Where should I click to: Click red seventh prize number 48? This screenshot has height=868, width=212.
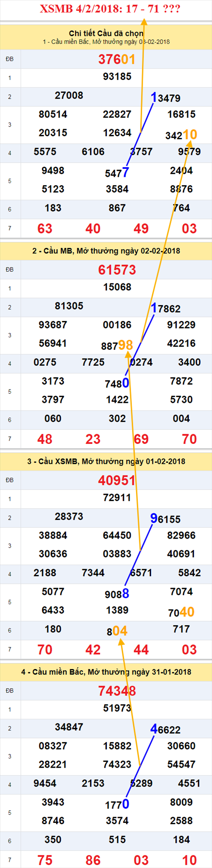[45, 439]
